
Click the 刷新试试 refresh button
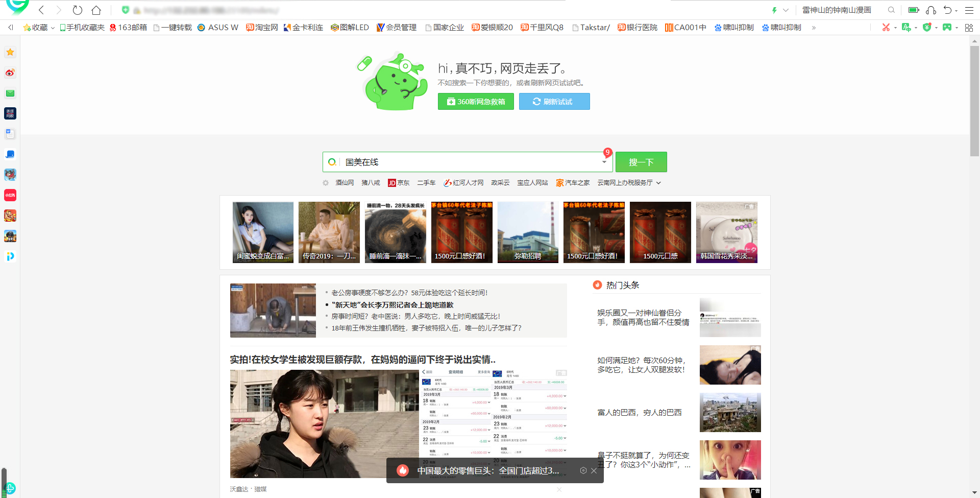coord(554,102)
